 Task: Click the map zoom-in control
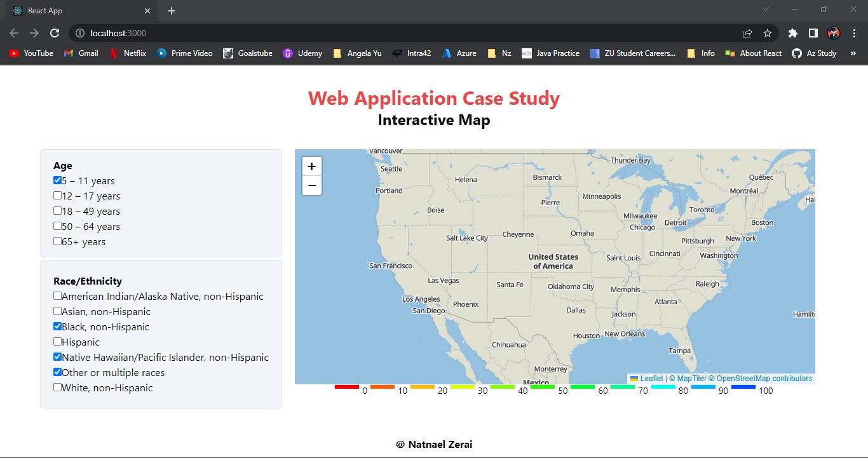pyautogui.click(x=311, y=166)
